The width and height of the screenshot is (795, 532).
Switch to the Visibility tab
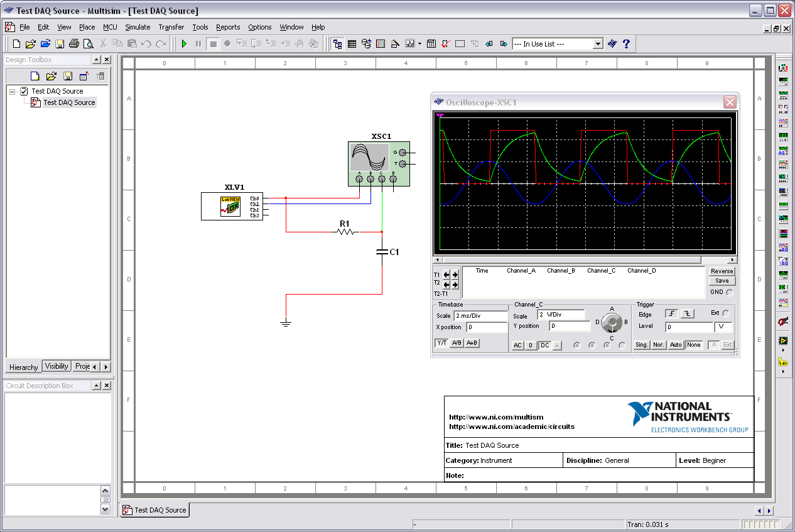57,366
